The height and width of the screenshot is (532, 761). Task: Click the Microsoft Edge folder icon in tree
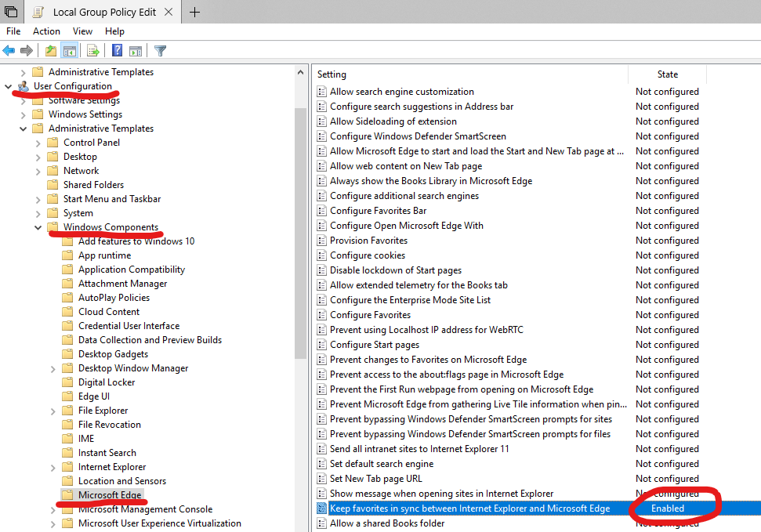click(x=67, y=494)
